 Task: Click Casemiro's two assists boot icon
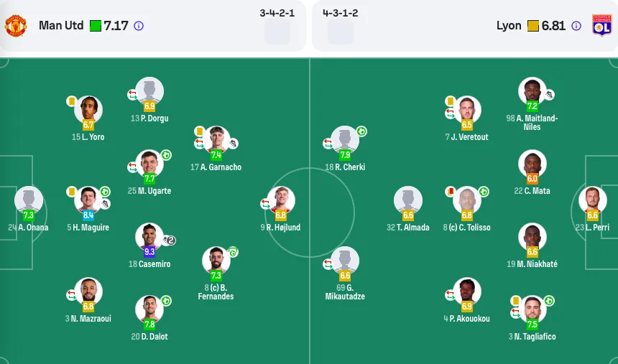[169, 240]
